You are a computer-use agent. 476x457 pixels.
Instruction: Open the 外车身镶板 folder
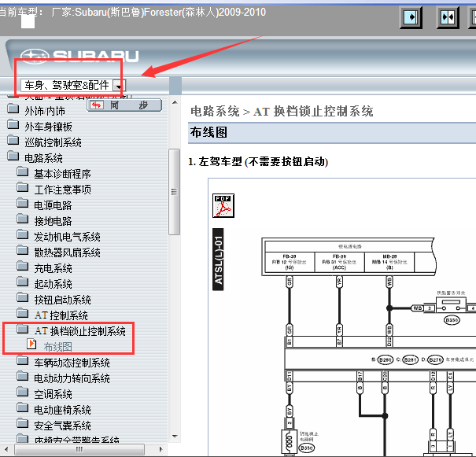tap(48, 127)
